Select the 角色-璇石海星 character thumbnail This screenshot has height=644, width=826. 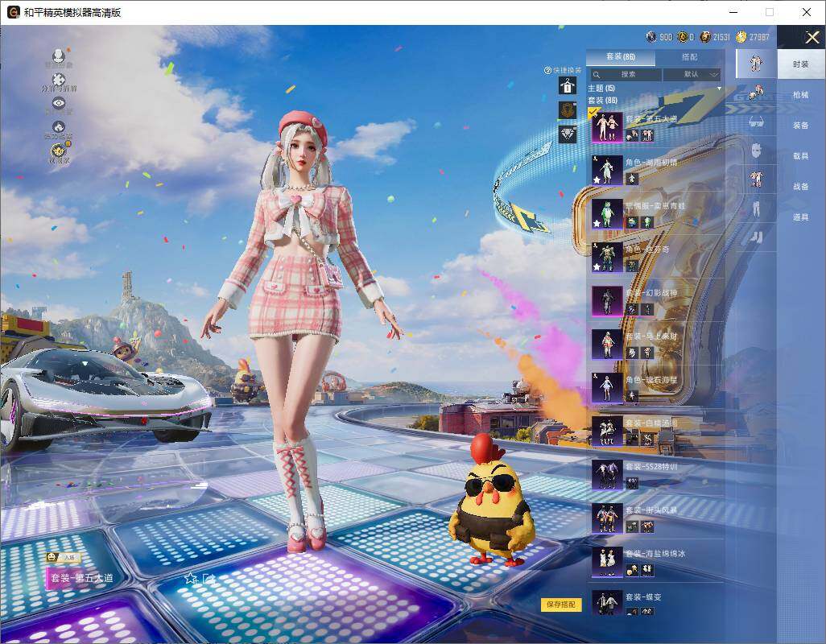click(607, 387)
